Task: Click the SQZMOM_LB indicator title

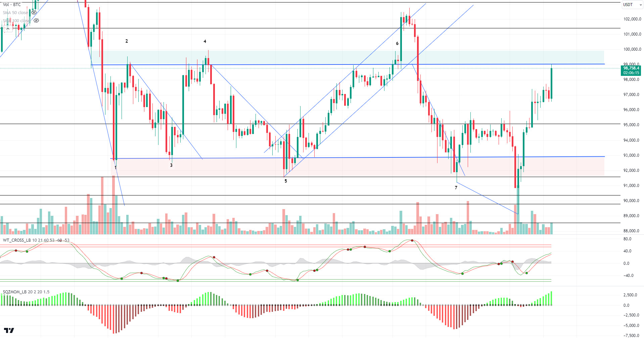Action: tap(15, 292)
